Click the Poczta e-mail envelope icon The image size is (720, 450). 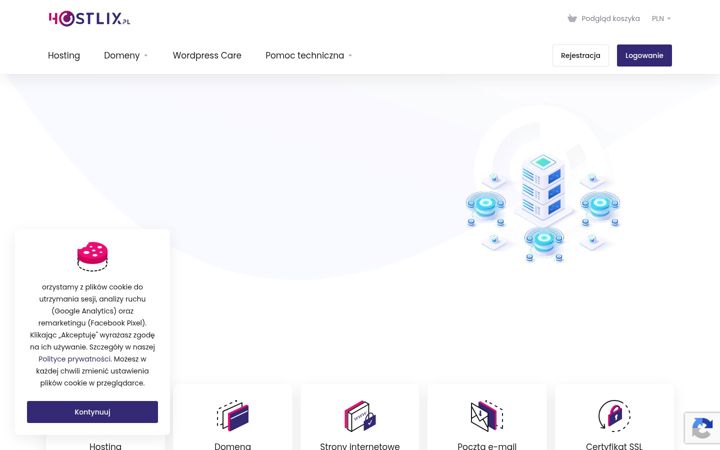pos(487,416)
